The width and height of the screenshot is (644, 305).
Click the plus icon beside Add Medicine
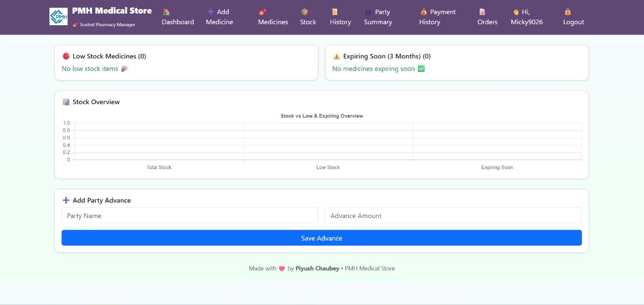210,12
